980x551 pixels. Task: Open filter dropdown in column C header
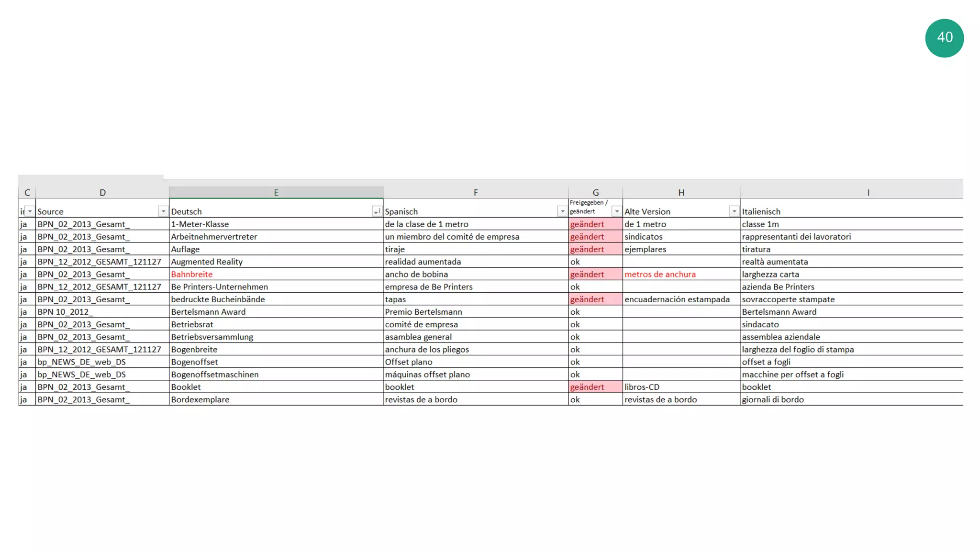[x=30, y=211]
